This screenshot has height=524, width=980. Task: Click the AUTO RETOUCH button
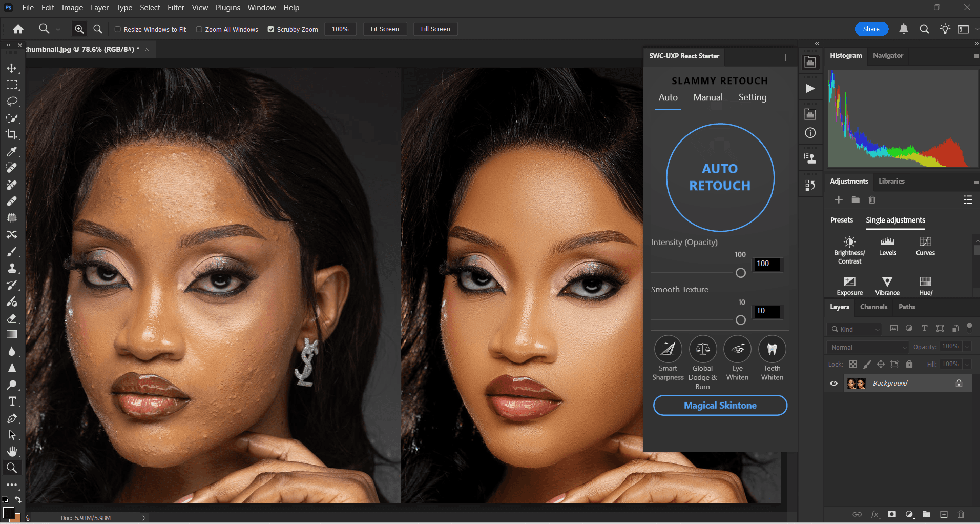tap(720, 177)
